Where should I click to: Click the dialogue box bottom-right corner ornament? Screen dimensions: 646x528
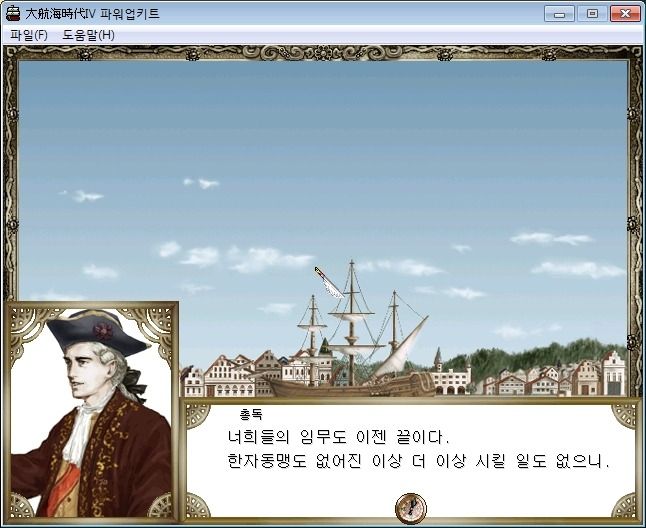point(625,505)
